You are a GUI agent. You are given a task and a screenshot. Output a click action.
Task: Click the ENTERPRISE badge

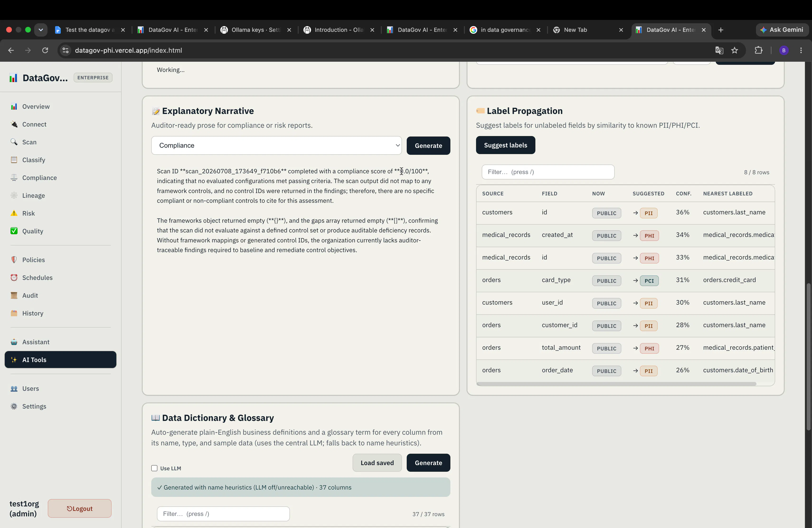pyautogui.click(x=93, y=77)
